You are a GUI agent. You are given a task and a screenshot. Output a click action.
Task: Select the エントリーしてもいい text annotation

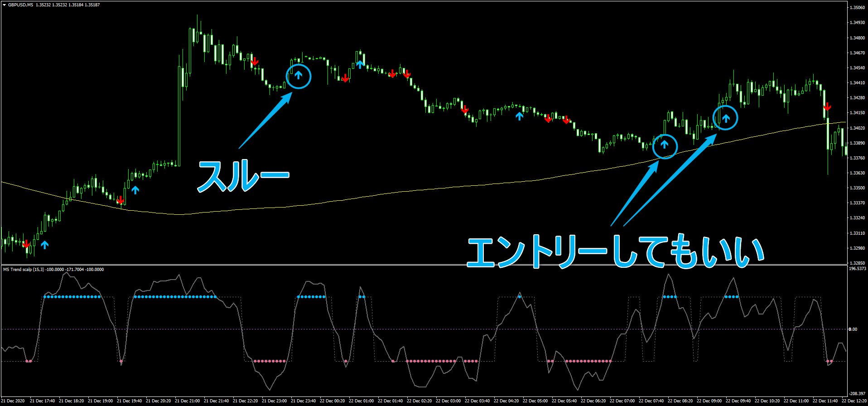pos(615,251)
